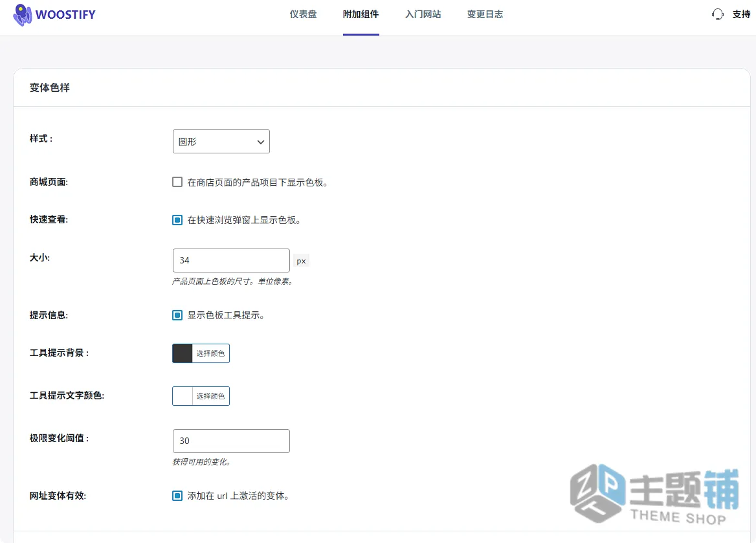Click label 添加在 url 上激活的变体。
The image size is (756, 543).
point(239,496)
